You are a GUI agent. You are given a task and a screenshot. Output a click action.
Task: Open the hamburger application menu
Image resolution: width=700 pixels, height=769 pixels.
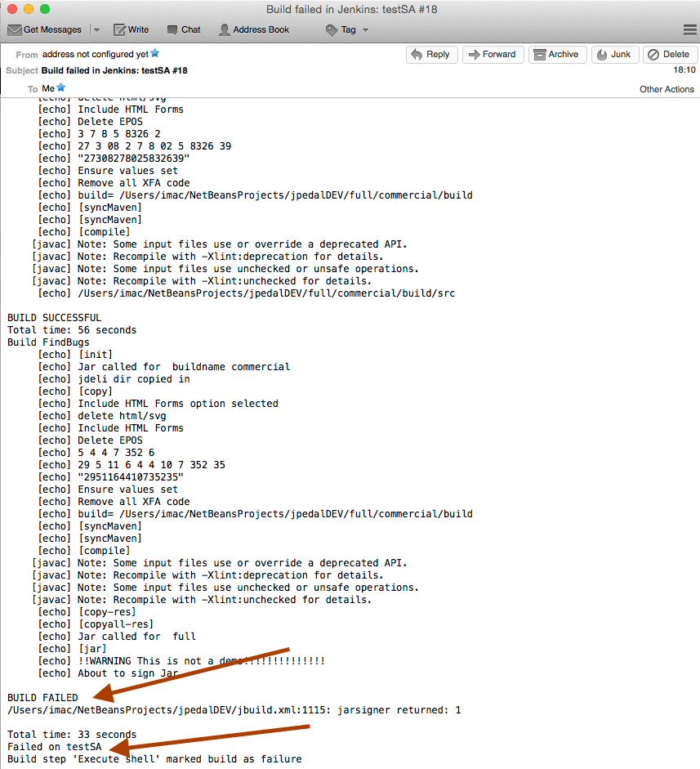(x=689, y=29)
